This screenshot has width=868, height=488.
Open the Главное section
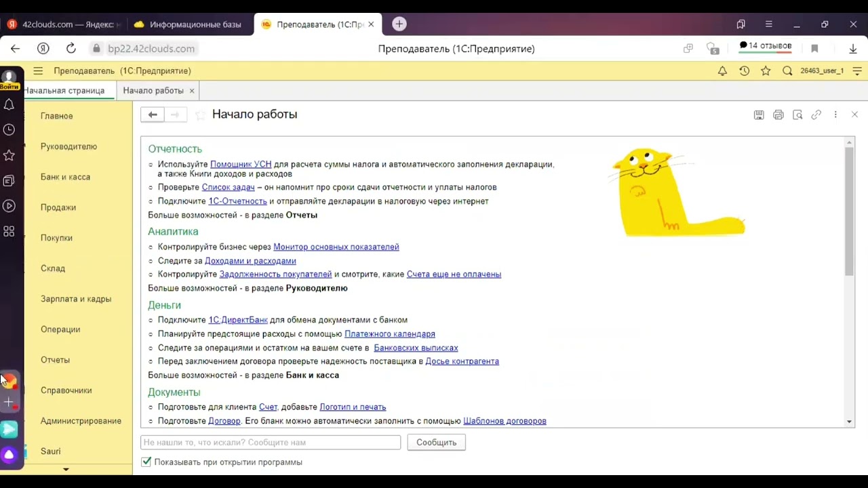(x=56, y=116)
